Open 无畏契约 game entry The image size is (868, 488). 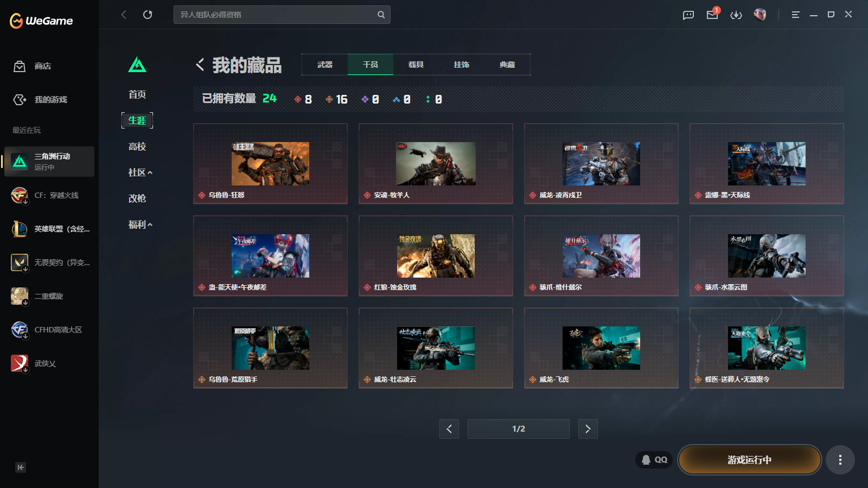(x=49, y=262)
